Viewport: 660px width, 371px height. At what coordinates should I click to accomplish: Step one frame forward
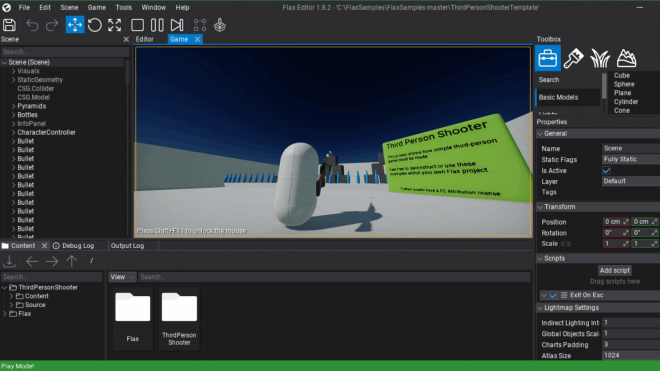click(x=177, y=25)
